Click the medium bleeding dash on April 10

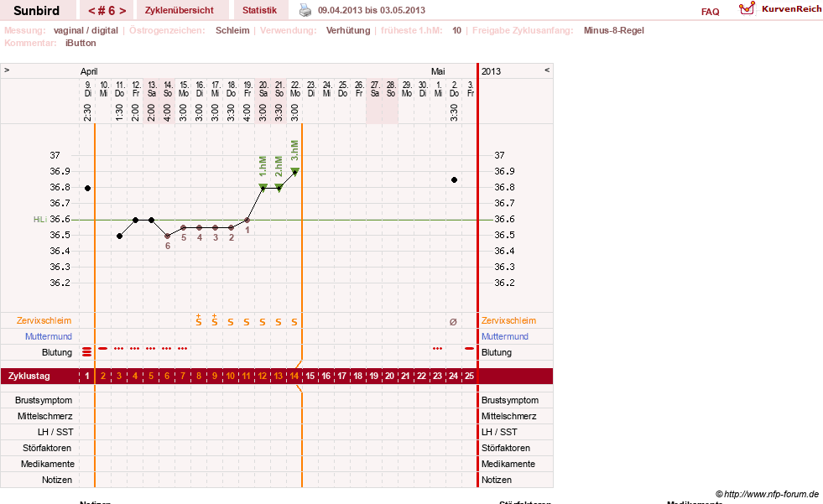(x=103, y=348)
